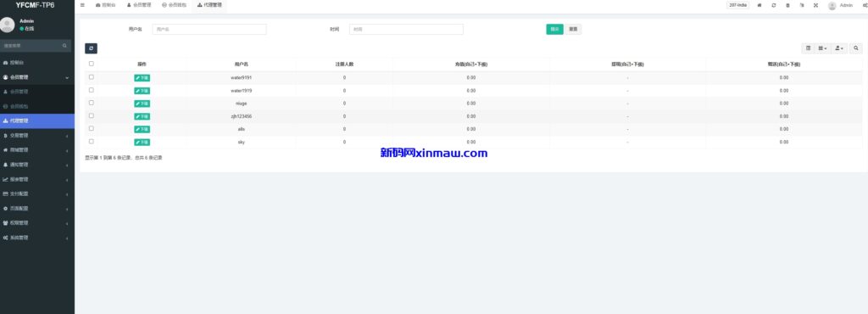Switch to the 会员管理 top tab
868x314 pixels.
coord(139,5)
